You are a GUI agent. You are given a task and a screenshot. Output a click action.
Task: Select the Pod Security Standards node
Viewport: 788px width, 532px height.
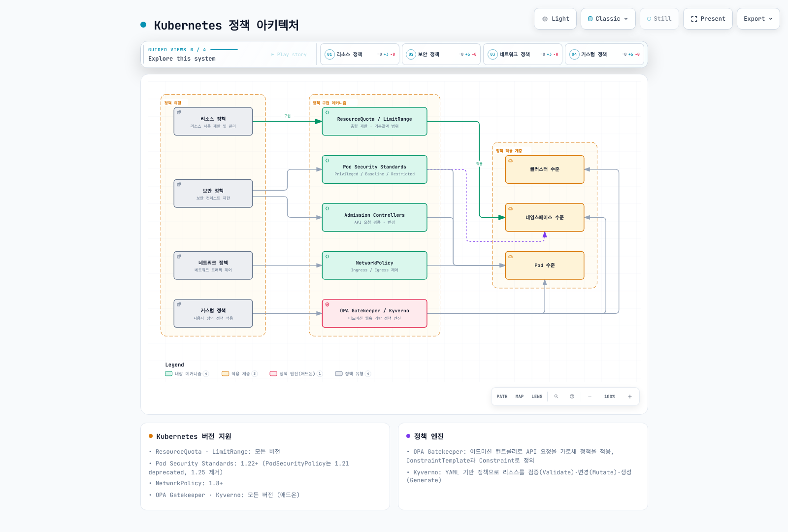click(374, 169)
